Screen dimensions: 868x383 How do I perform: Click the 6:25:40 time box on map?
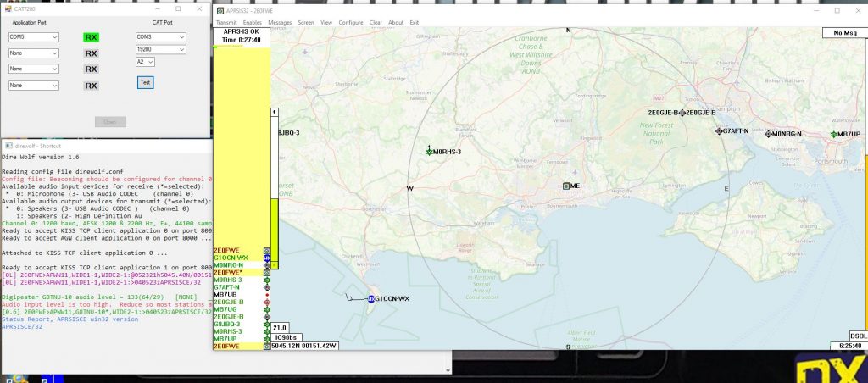coord(849,346)
